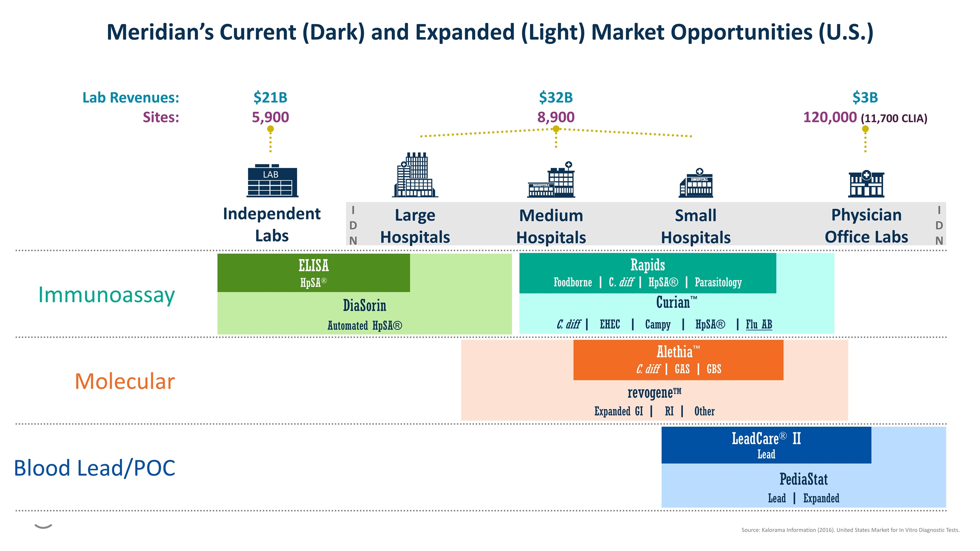Image resolution: width=980 pixels, height=551 pixels.
Task: Click the (11,700 CLIA) note
Action: 894,118
